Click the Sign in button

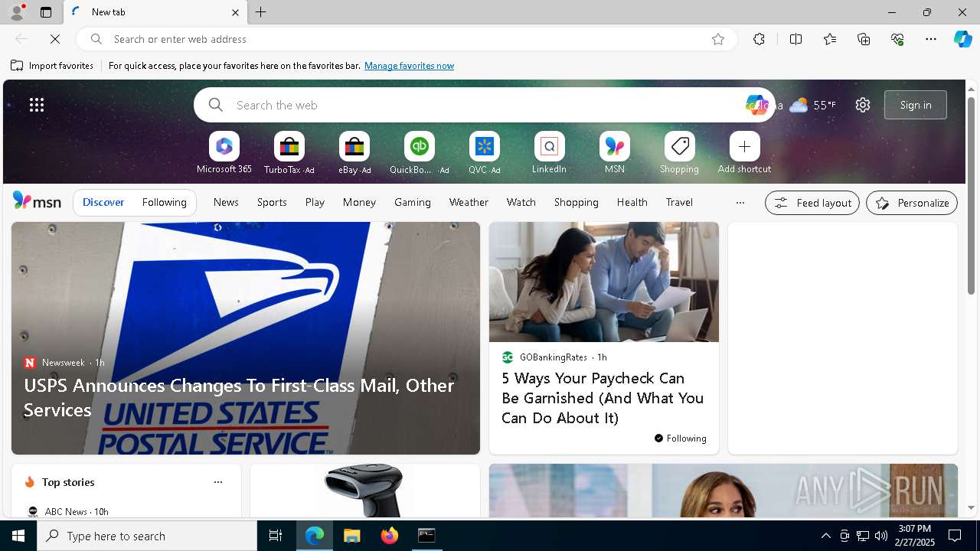coord(916,105)
